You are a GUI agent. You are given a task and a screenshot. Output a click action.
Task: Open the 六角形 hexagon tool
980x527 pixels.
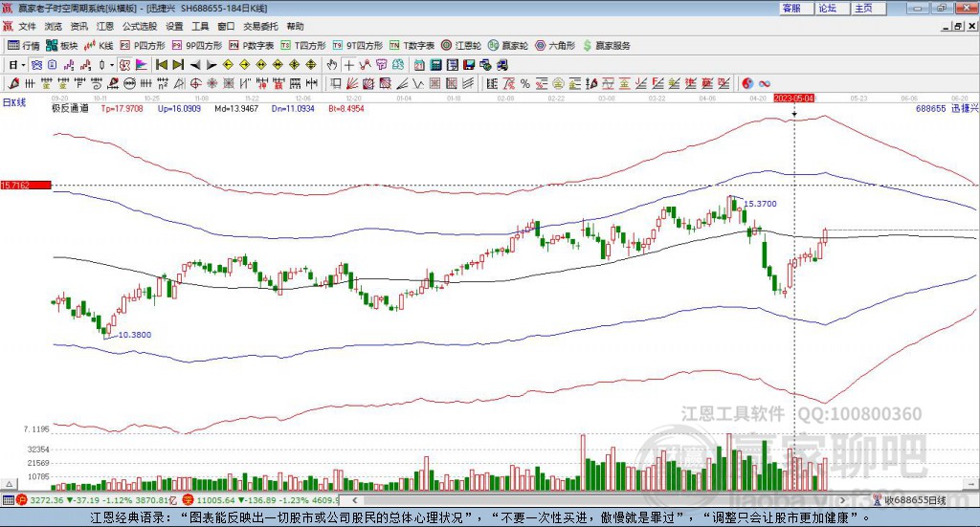[x=555, y=46]
